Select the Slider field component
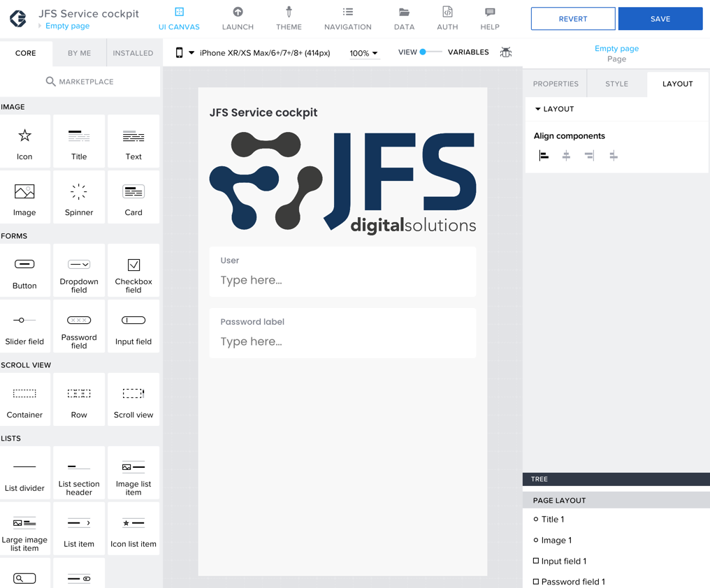The height and width of the screenshot is (588, 710). (24, 327)
